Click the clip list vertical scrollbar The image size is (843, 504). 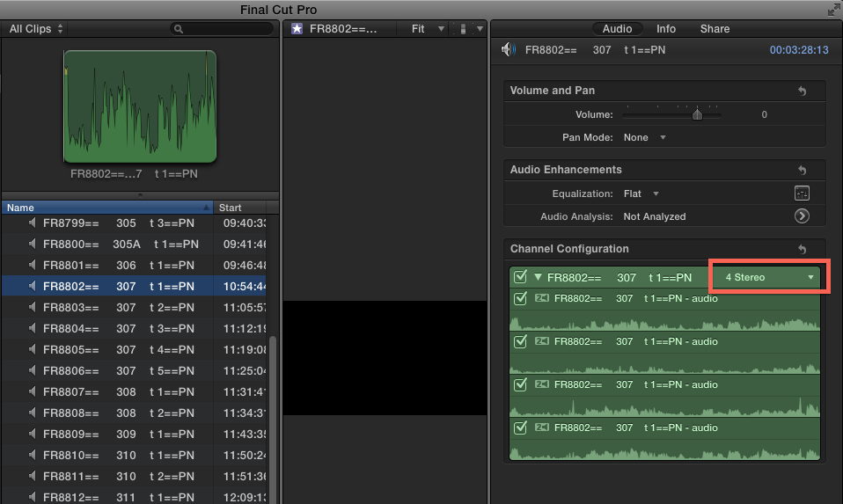(273, 419)
